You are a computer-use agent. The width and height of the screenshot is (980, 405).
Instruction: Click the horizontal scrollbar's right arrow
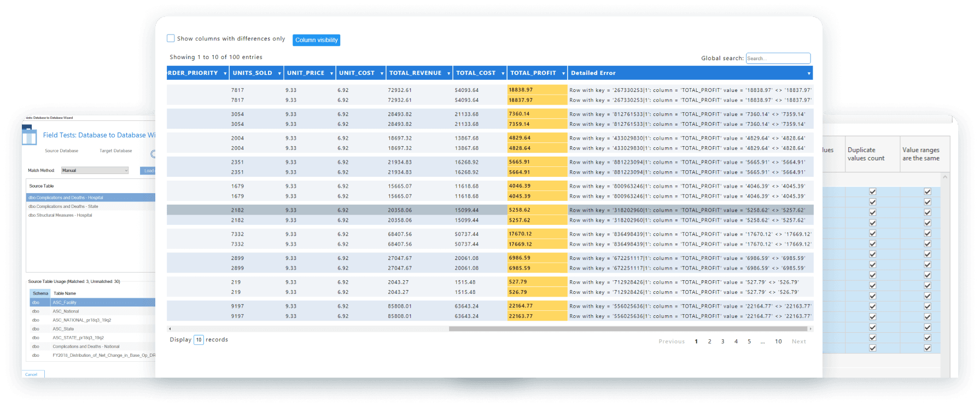click(810, 329)
